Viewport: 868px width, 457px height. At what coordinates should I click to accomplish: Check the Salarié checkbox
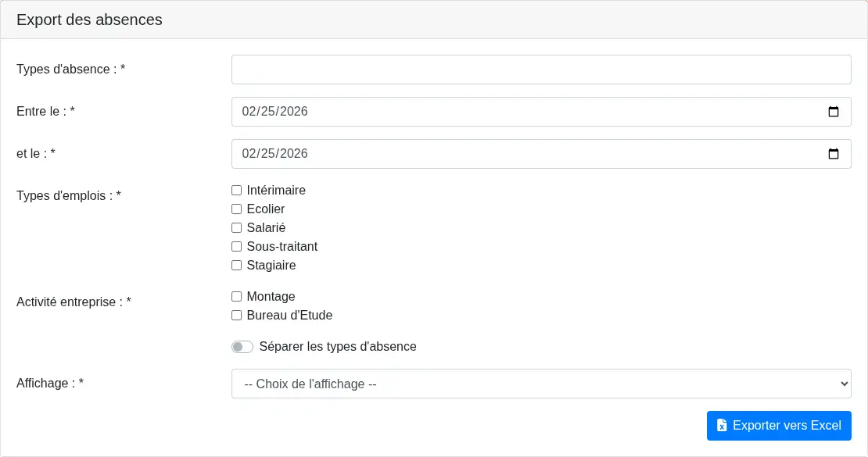pos(236,227)
